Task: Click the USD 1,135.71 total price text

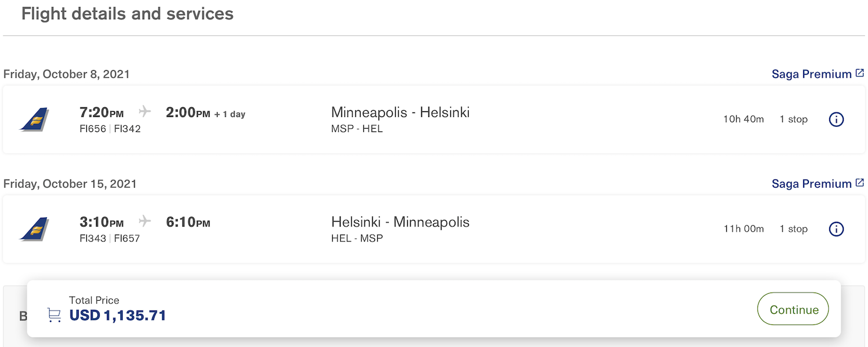Action: pos(117,316)
